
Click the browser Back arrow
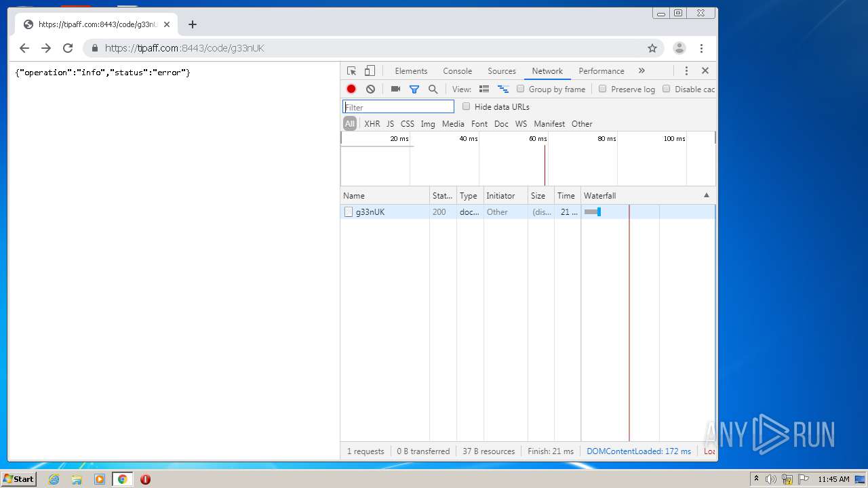pos(24,48)
